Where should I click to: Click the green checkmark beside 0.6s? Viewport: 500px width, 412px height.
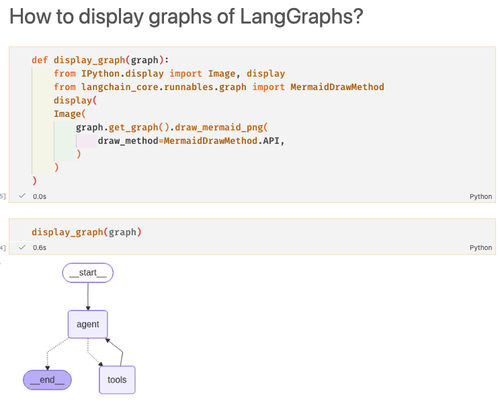[x=22, y=247]
